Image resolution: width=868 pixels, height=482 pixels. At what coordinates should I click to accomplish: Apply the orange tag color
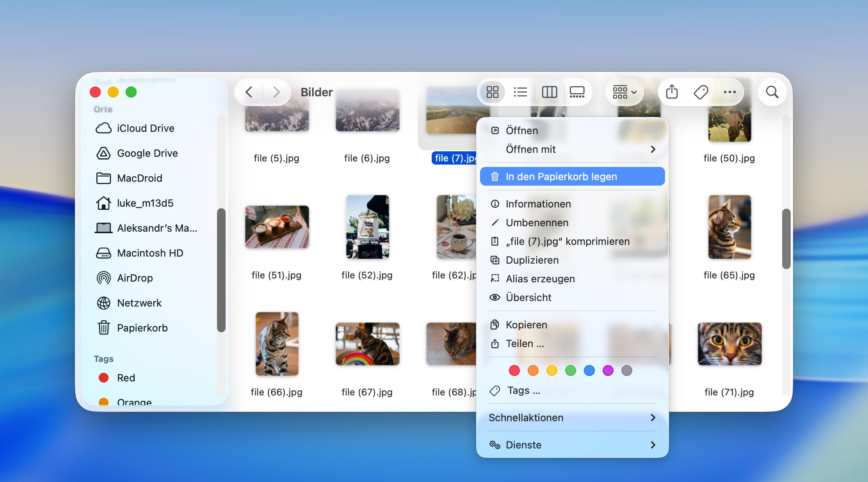point(533,370)
